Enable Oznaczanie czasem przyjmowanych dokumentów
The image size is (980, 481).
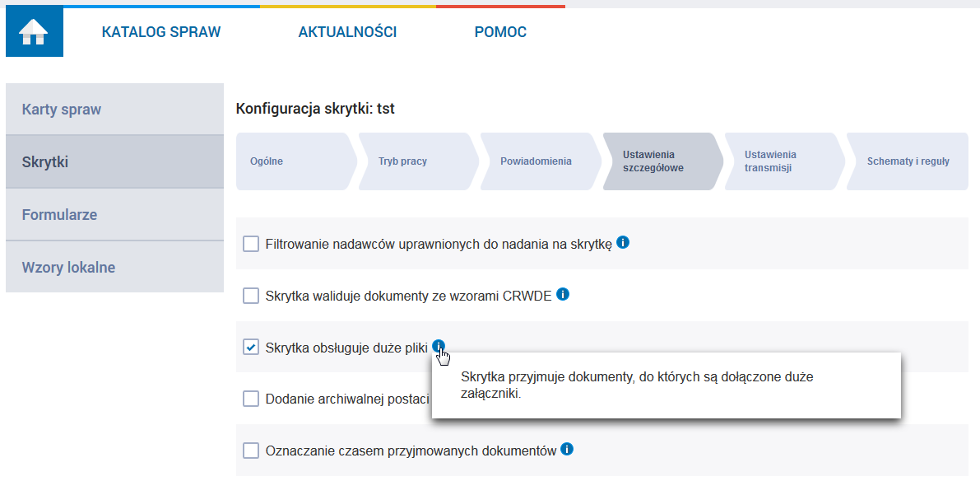(251, 451)
